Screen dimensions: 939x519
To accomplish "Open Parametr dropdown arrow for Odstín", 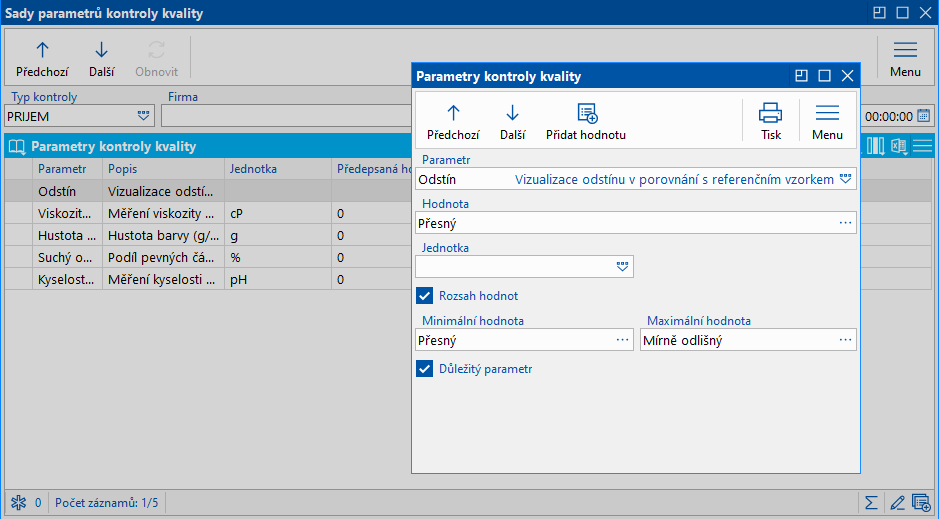I will tap(845, 179).
